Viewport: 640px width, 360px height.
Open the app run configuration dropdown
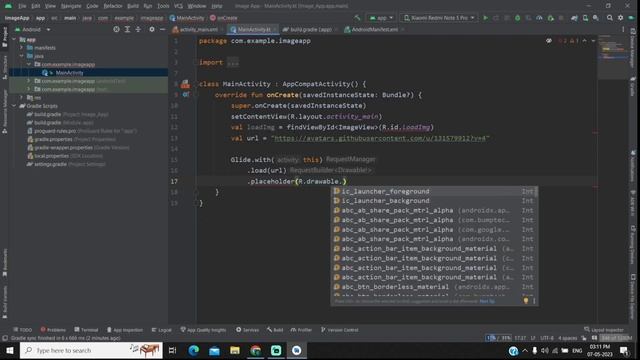coord(381,18)
